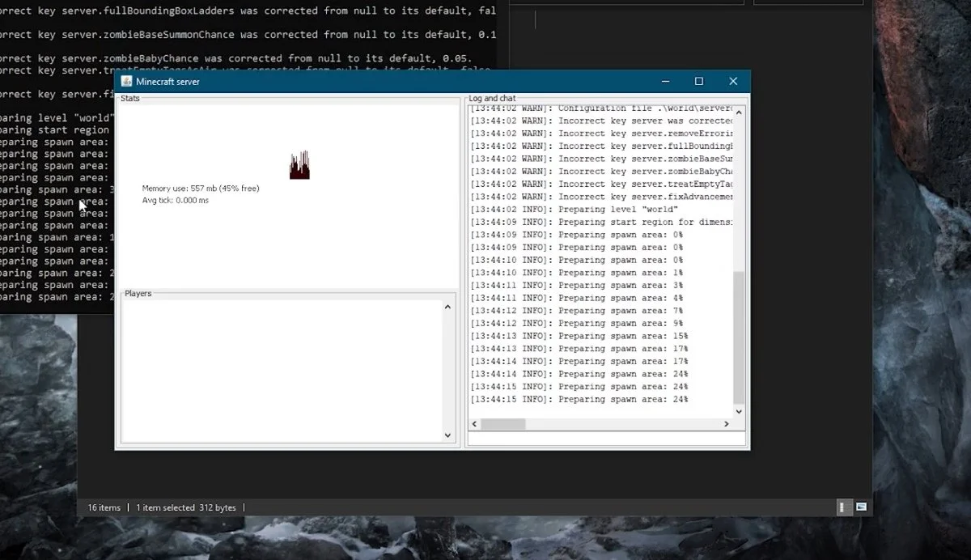Select log line 'Preparing spawn area: 15%'
971x560 pixels.
(579, 336)
